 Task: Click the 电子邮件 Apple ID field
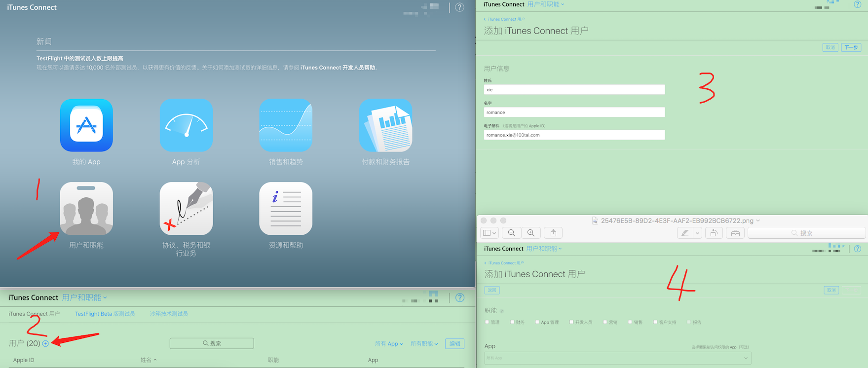pyautogui.click(x=574, y=135)
